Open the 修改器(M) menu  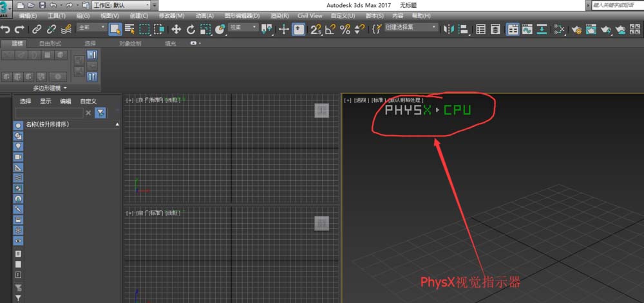pos(172,15)
